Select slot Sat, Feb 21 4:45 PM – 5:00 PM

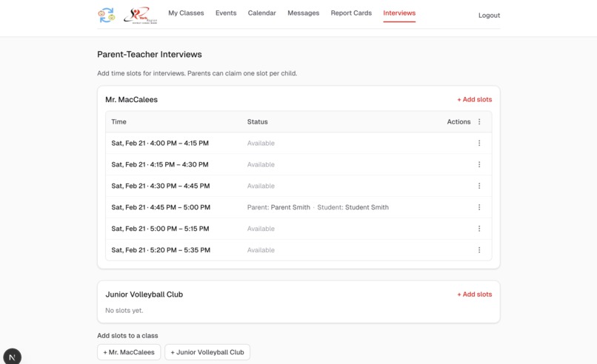tap(161, 207)
